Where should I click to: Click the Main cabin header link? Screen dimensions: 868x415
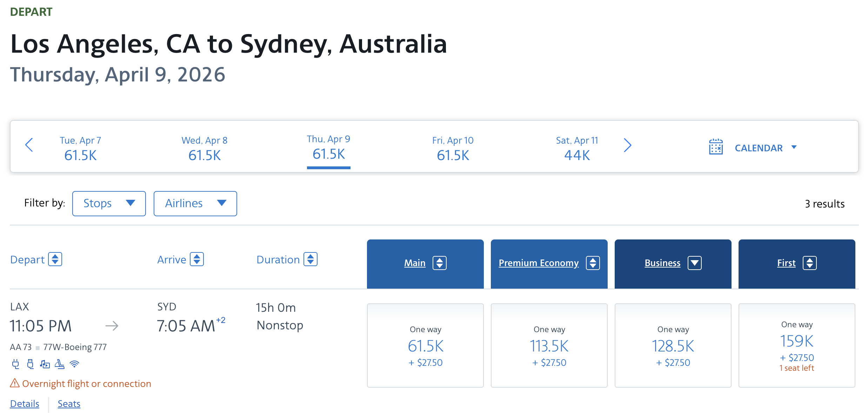pos(415,263)
